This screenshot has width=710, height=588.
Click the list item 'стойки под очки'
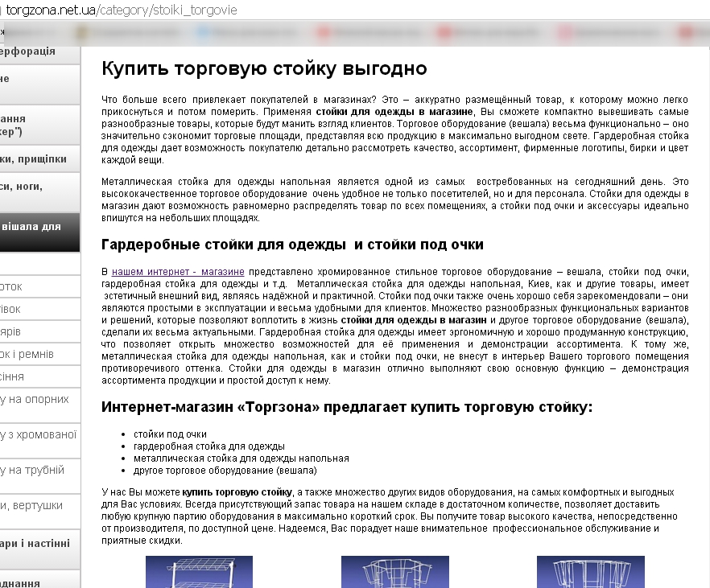click(x=171, y=434)
